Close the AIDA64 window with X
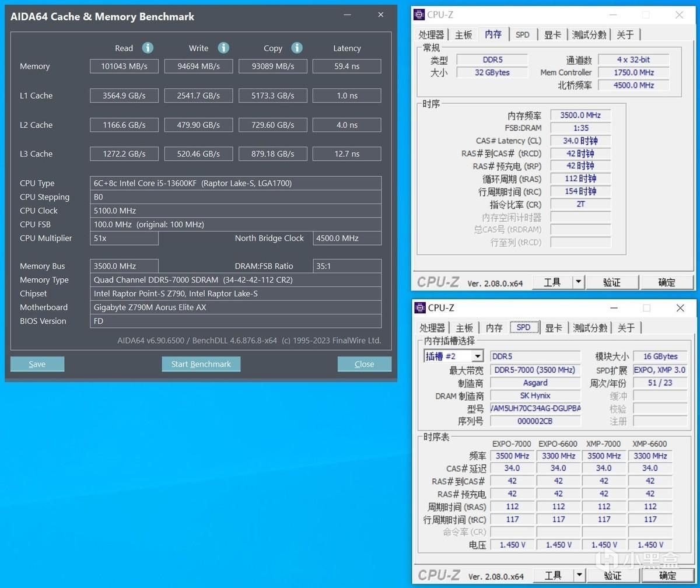The width and height of the screenshot is (700, 588). pos(380,15)
